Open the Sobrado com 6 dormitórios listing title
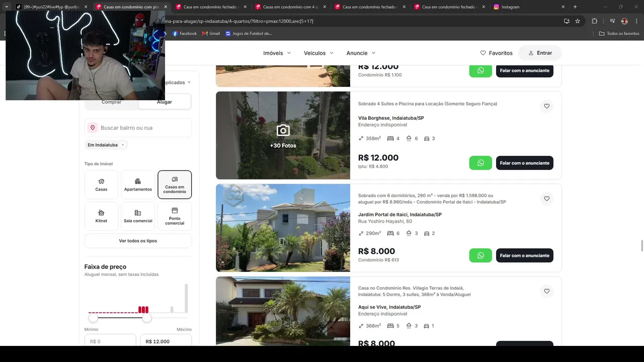The height and width of the screenshot is (362, 644). [432, 199]
